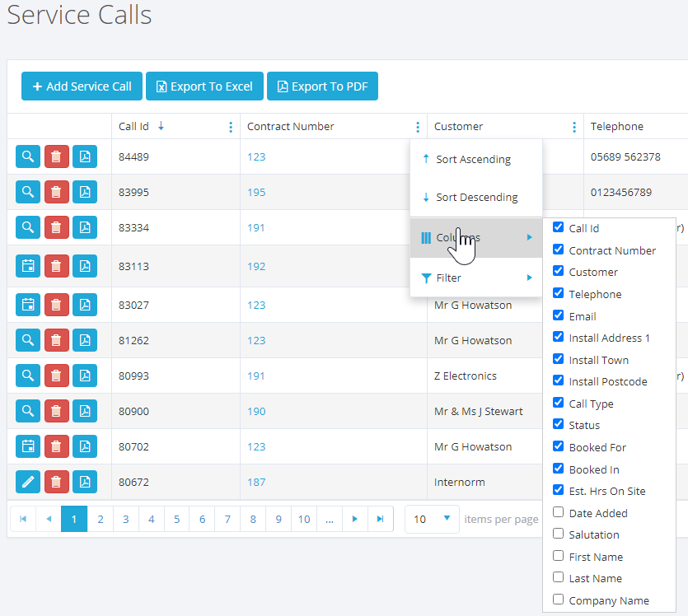
Task: Go to last page of results
Action: 380,520
